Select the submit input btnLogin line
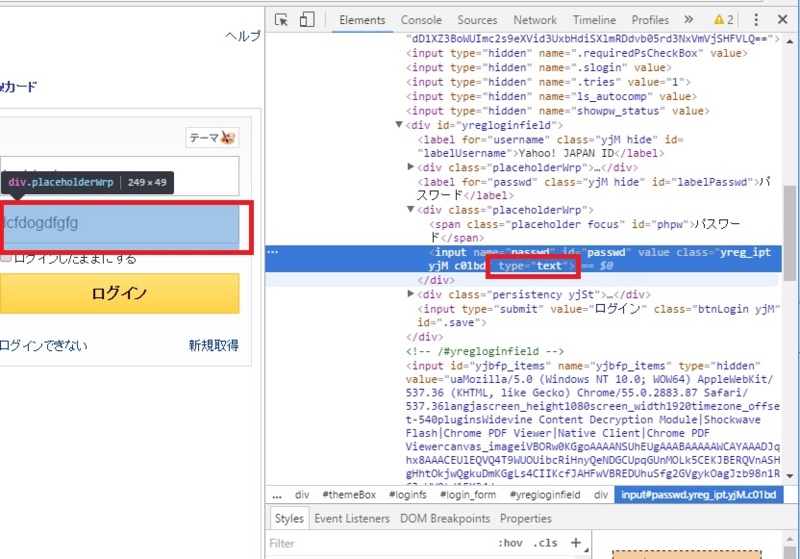The image size is (800, 559). pyautogui.click(x=599, y=315)
